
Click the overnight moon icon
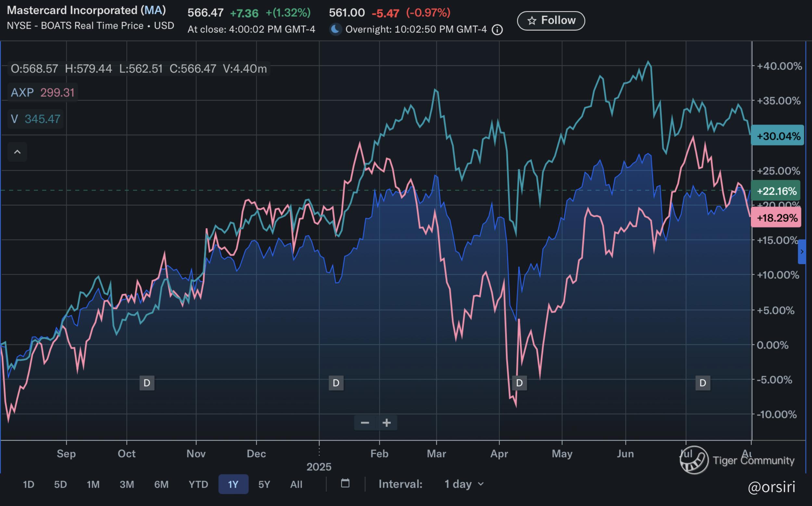pos(335,30)
